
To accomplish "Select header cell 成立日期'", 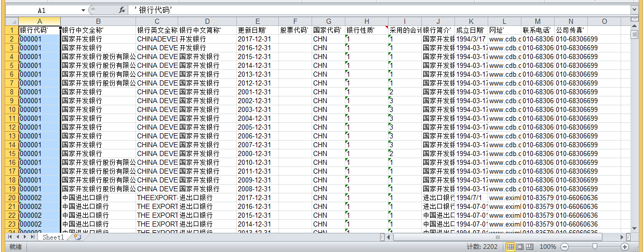I will tap(471, 30).
